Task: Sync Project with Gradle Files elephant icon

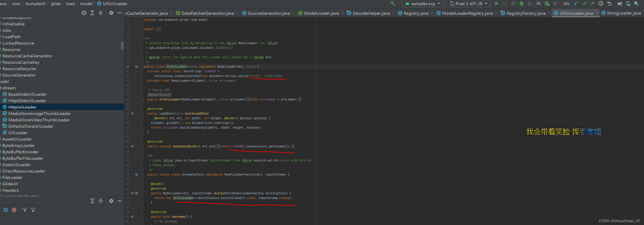Action: coord(620,3)
